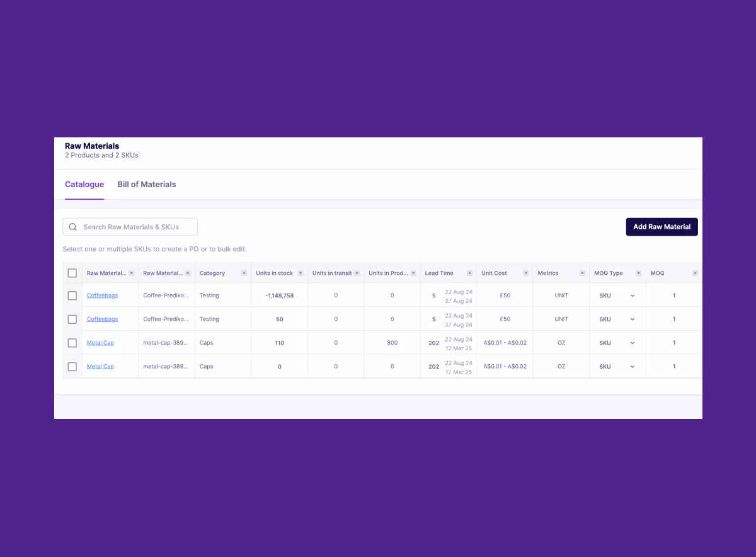Image resolution: width=756 pixels, height=557 pixels.
Task: Open Metal Cap link in the 110 stock row
Action: (100, 343)
